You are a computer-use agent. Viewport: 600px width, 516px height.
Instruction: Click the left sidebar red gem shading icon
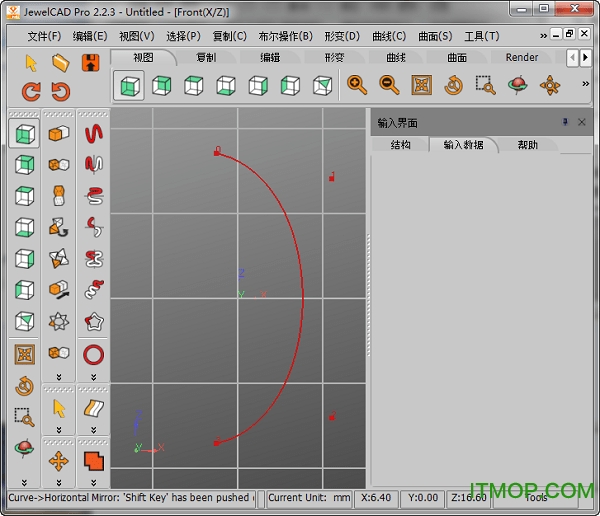(24, 448)
